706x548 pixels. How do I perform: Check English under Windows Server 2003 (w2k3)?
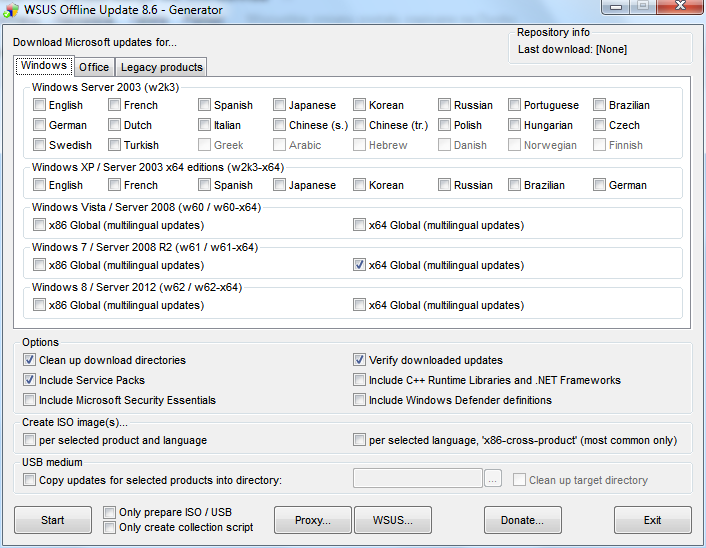[x=40, y=105]
